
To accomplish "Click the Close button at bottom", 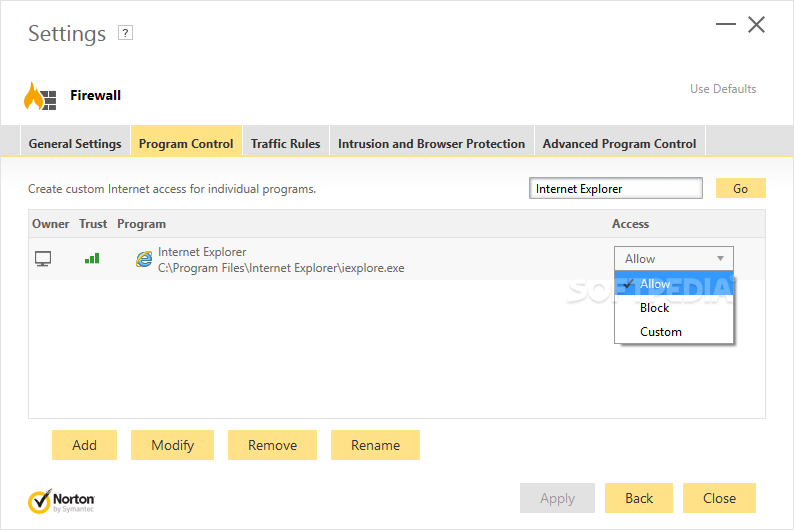I will pyautogui.click(x=719, y=498).
